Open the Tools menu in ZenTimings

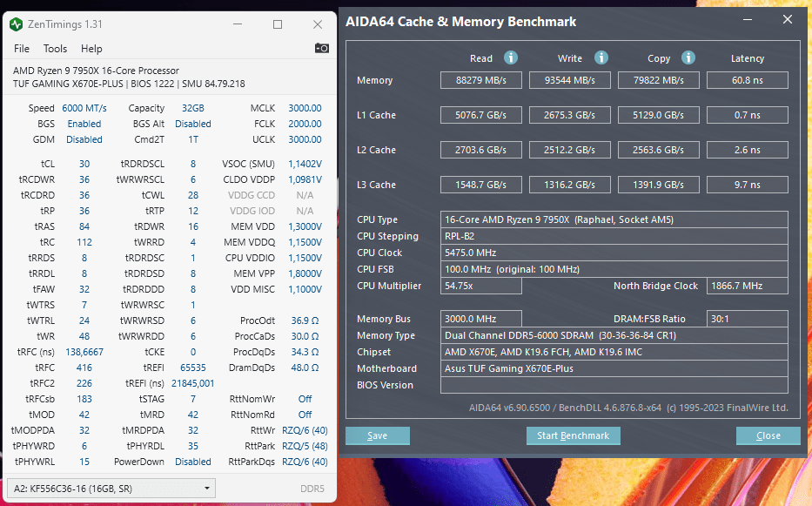tap(55, 49)
